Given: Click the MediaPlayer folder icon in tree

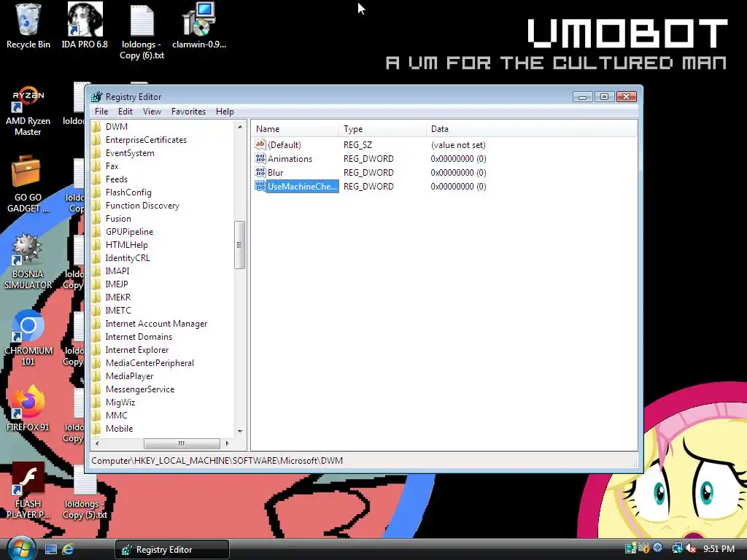Looking at the screenshot, I should click(96, 376).
